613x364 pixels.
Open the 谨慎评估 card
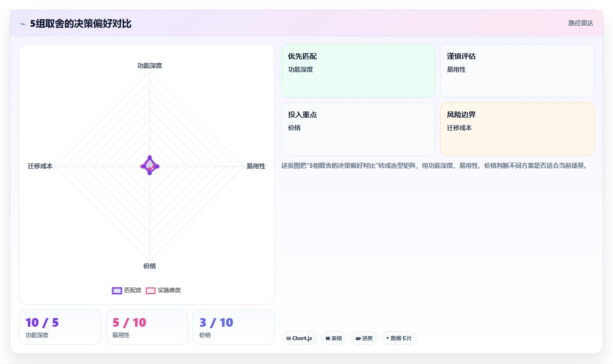[x=517, y=71]
